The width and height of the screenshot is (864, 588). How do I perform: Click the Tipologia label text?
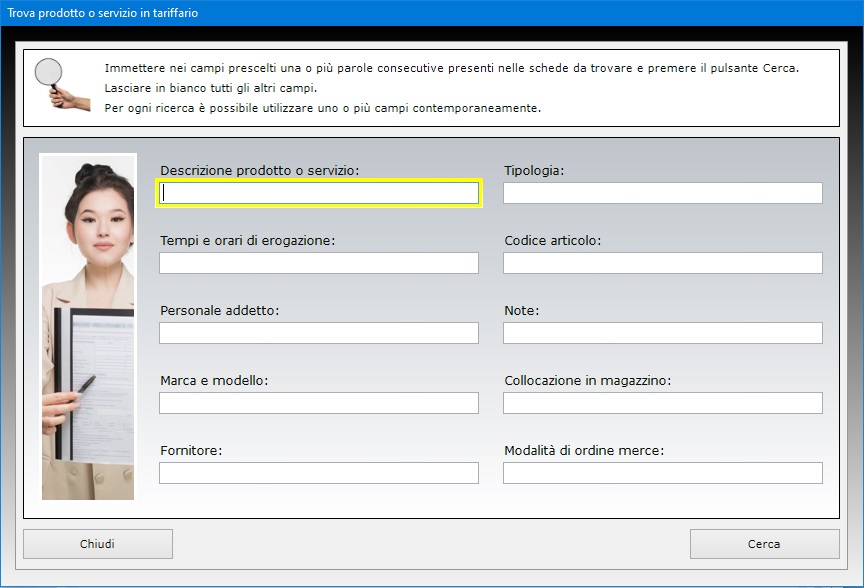[534, 171]
